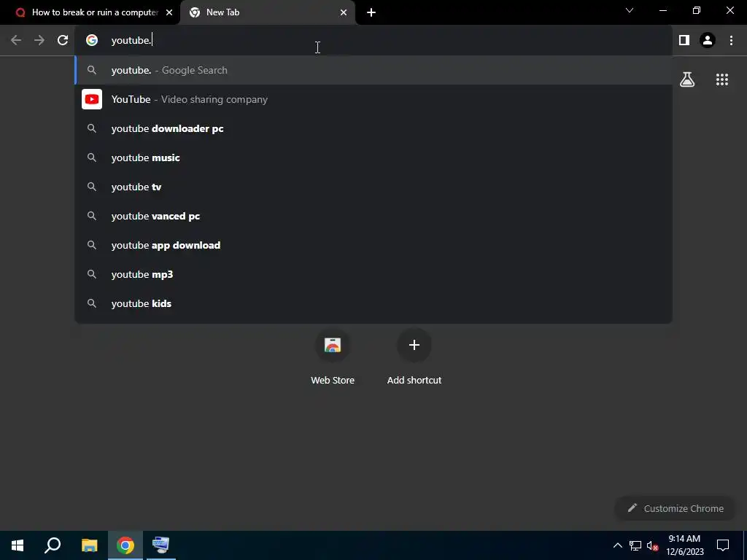Click the Google icon in the address bar
This screenshot has height=560, width=747.
[x=92, y=41]
